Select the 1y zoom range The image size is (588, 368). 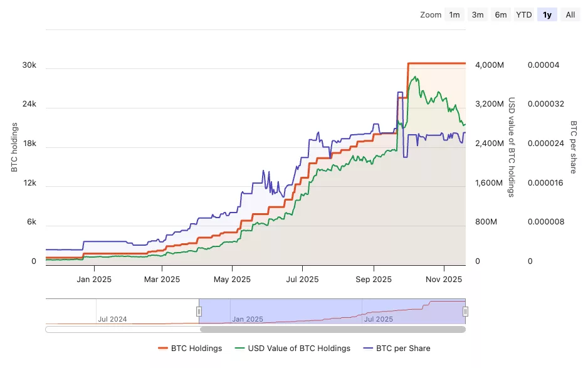click(x=547, y=14)
